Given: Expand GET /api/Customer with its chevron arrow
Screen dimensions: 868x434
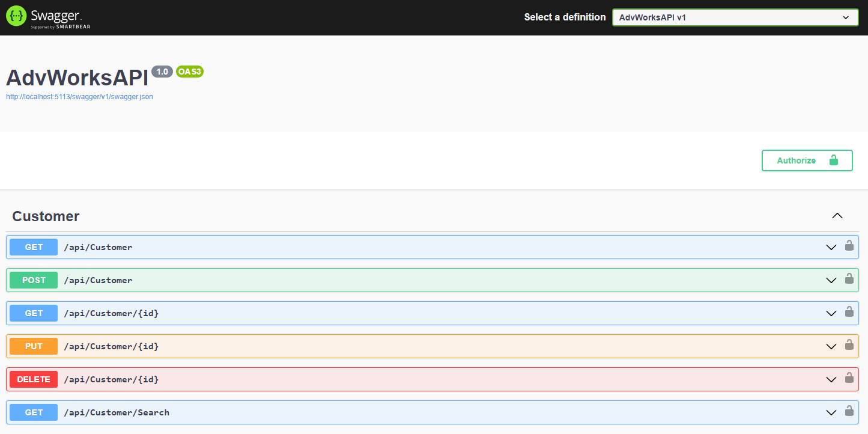Looking at the screenshot, I should point(831,247).
